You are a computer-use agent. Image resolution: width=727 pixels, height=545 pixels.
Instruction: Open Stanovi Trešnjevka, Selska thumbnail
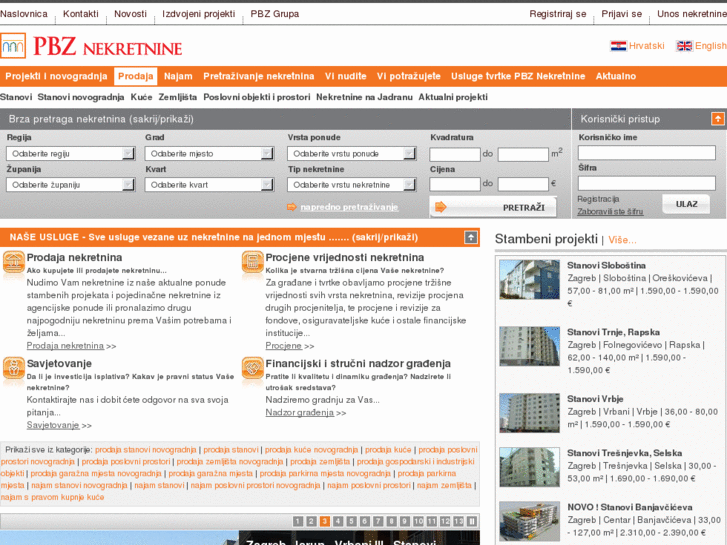click(529, 467)
